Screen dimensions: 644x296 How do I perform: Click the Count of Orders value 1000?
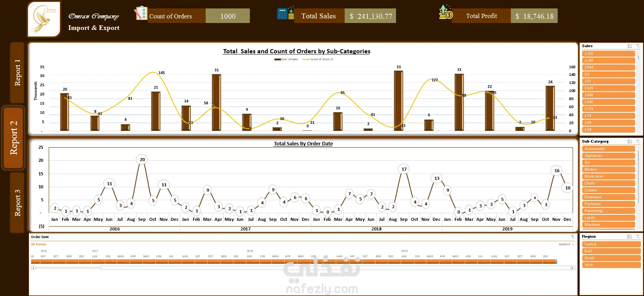pyautogui.click(x=228, y=16)
